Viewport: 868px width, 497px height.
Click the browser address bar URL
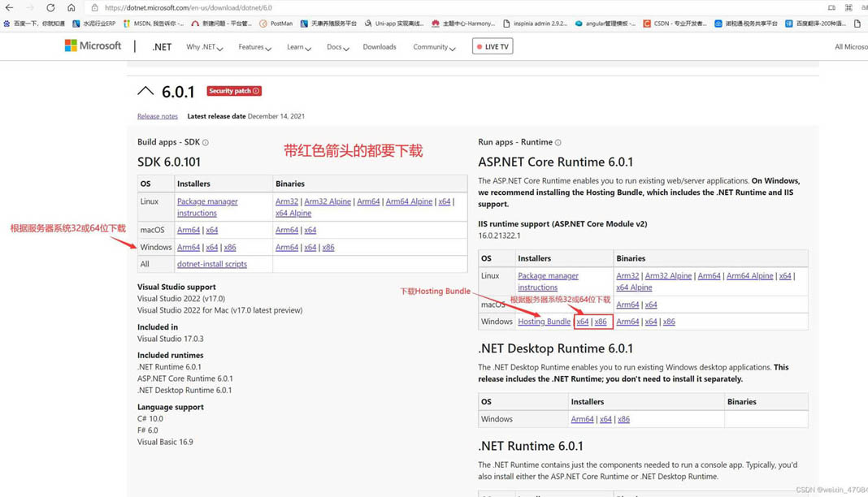(189, 7)
